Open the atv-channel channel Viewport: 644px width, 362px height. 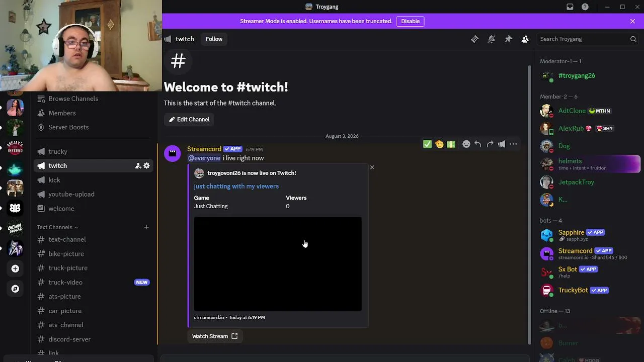coord(95,325)
